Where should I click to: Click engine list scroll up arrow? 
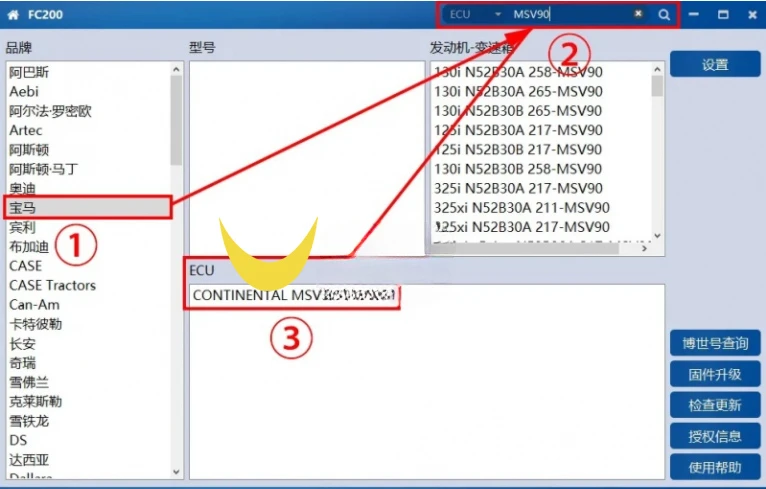coord(657,69)
